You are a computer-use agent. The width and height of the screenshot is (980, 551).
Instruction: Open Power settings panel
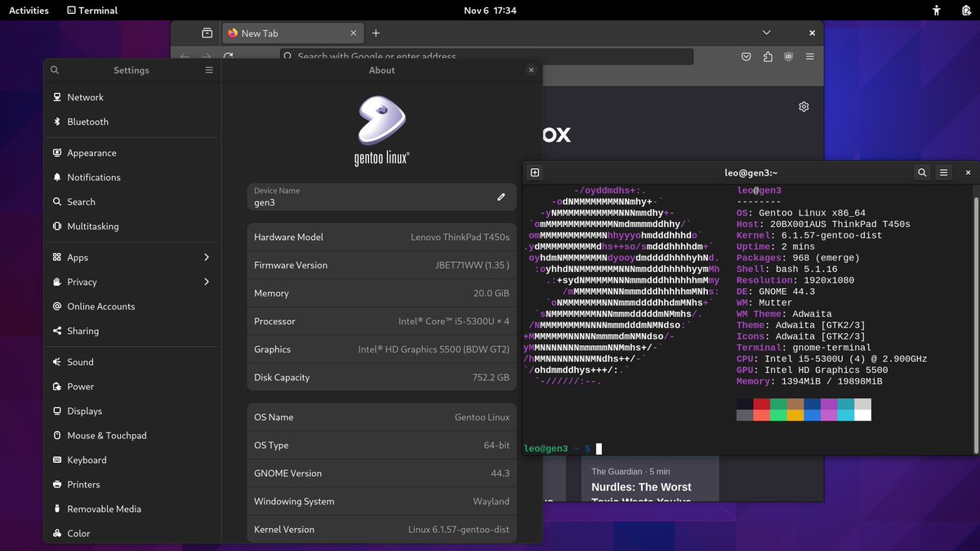[131, 386]
